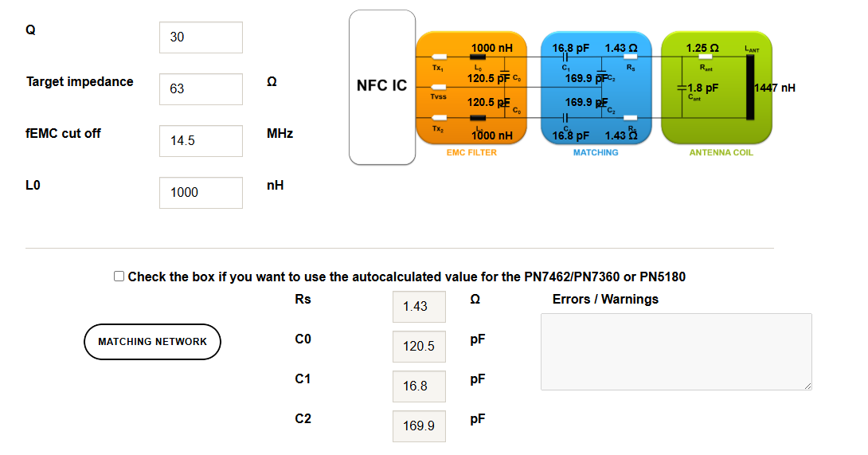The width and height of the screenshot is (868, 455).
Task: Click the LANT antenna coil bar
Action: 749,88
